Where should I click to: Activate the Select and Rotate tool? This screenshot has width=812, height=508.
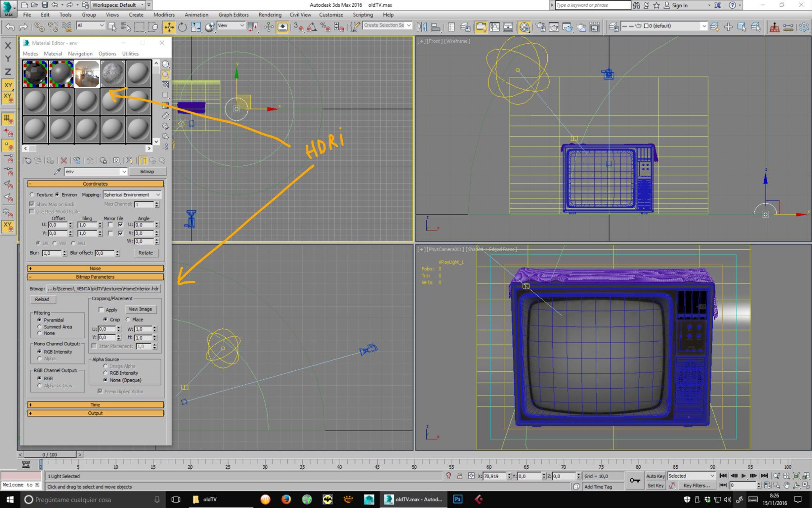click(x=182, y=27)
